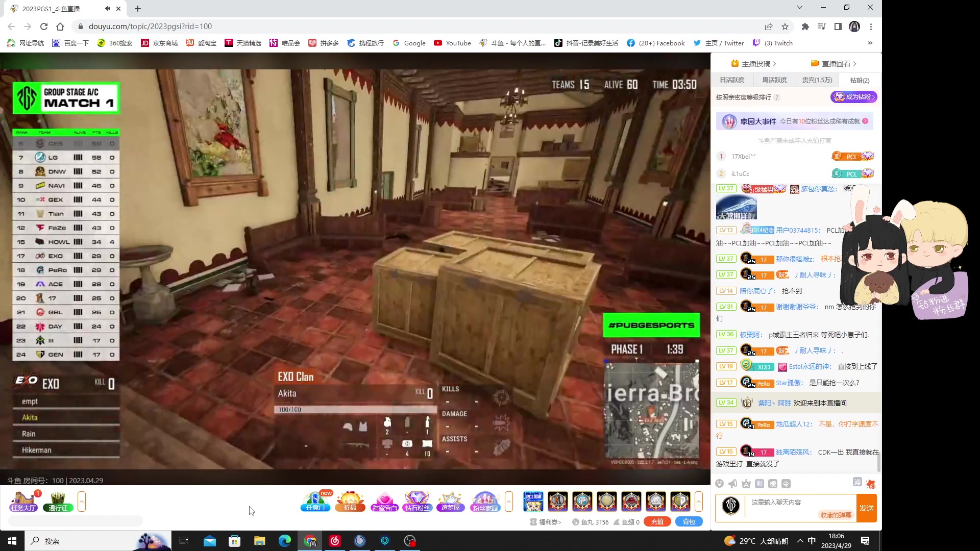This screenshot has height=551, width=980.
Task: Open the YouTube bookmark
Action: pyautogui.click(x=452, y=43)
